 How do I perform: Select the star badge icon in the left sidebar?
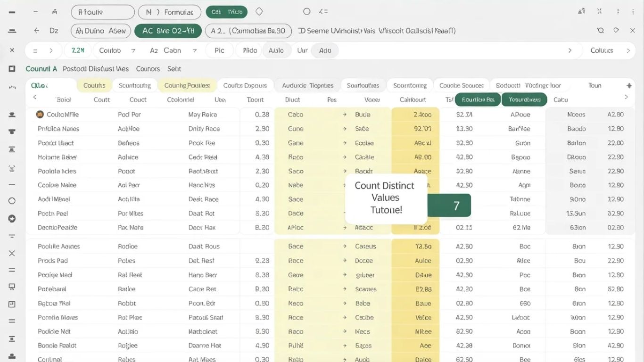12,218
